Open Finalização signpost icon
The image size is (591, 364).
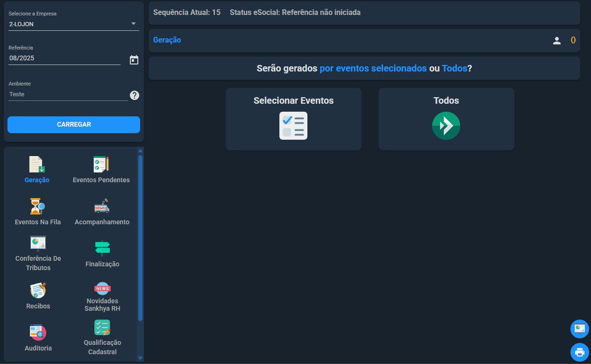(x=102, y=248)
